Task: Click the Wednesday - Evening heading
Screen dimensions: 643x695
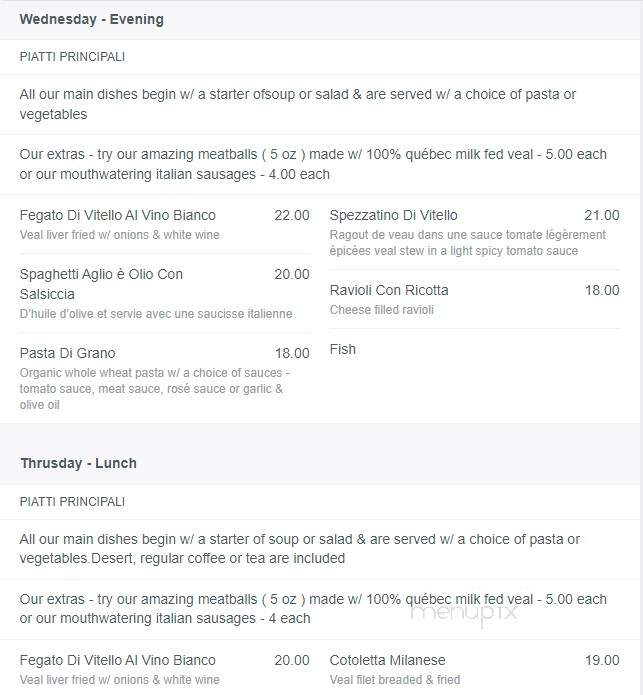Action: pos(91,20)
